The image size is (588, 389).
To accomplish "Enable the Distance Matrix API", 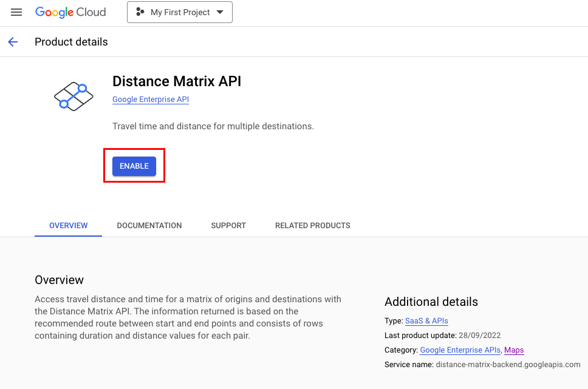I will pos(134,166).
